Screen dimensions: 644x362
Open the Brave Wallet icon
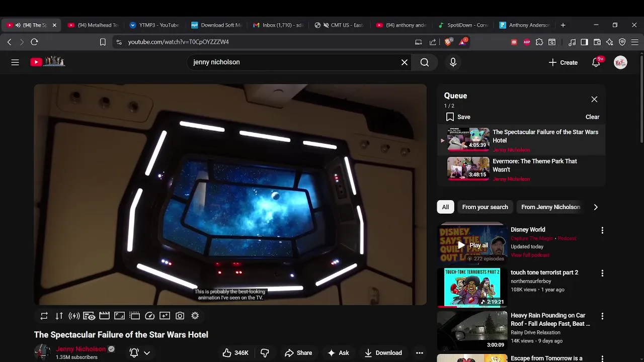tap(597, 42)
